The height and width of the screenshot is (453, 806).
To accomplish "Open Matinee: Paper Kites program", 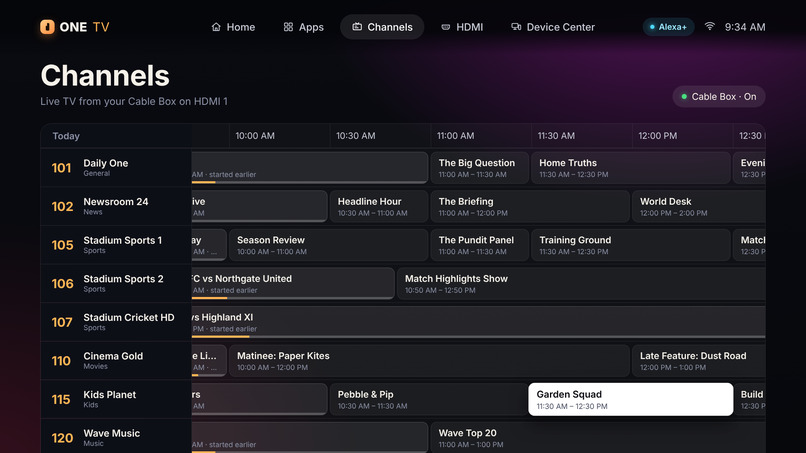I will (429, 360).
